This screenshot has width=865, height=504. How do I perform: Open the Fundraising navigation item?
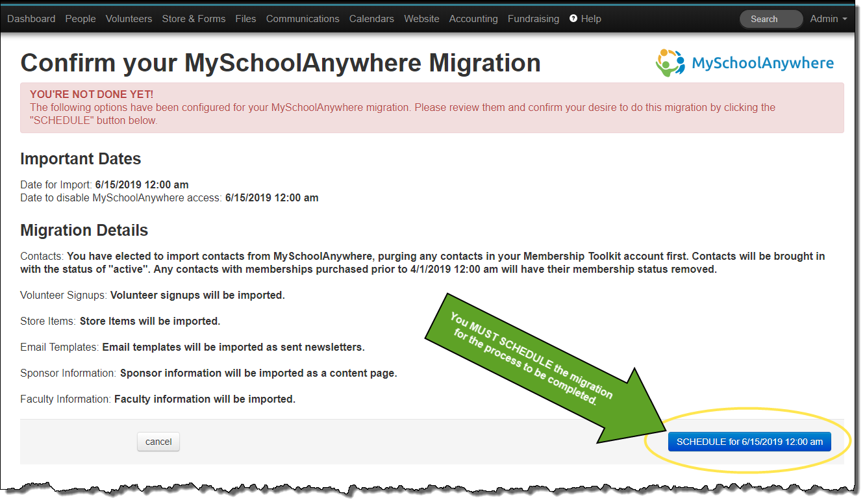[533, 19]
